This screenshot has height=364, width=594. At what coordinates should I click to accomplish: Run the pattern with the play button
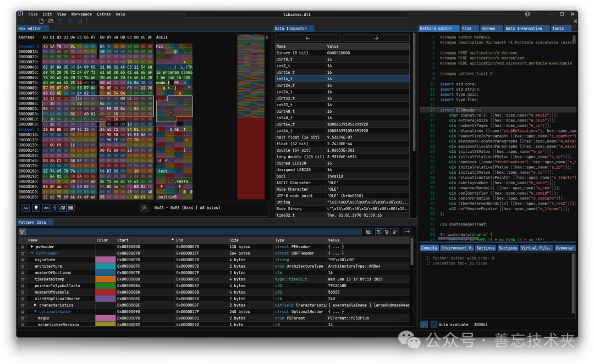424,324
